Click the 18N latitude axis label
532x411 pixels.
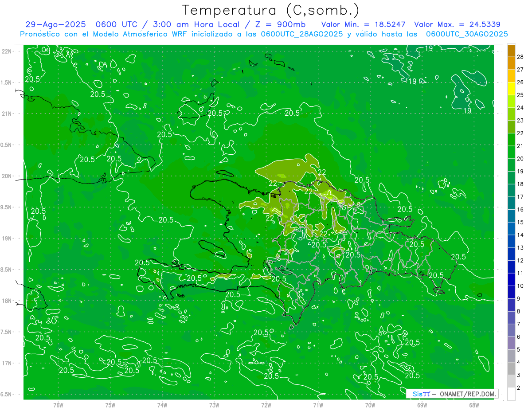click(x=8, y=301)
